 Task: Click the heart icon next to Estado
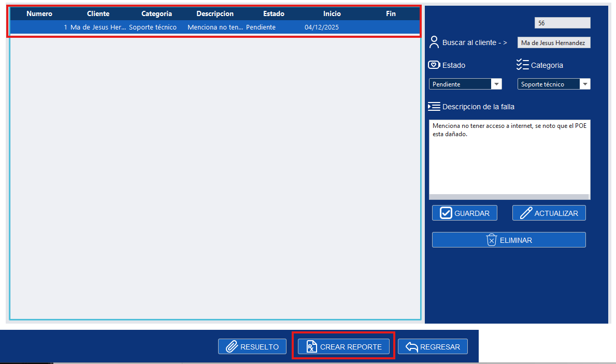pos(434,65)
